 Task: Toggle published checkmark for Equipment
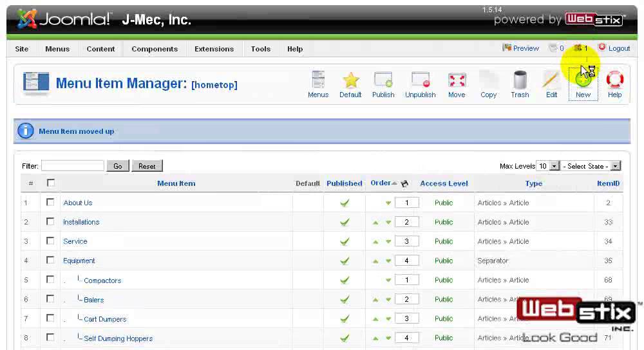345,261
